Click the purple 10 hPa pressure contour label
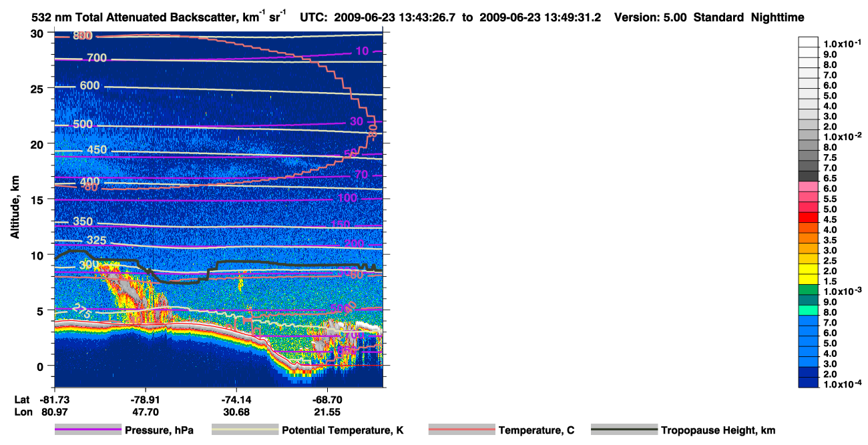Viewport: 868px width, 445px height. click(x=362, y=51)
